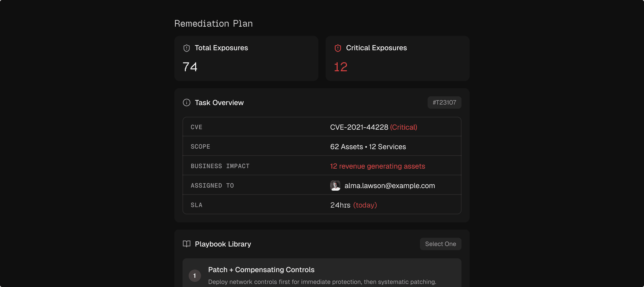Viewport: 644px width, 287px height.
Task: Click the number 1 playbook badge
Action: pyautogui.click(x=195, y=276)
